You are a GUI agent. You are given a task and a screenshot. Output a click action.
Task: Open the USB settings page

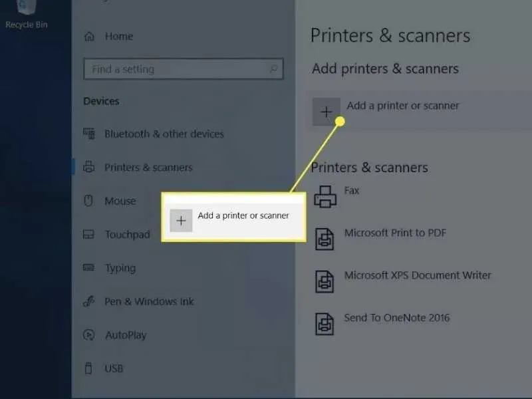coord(113,368)
